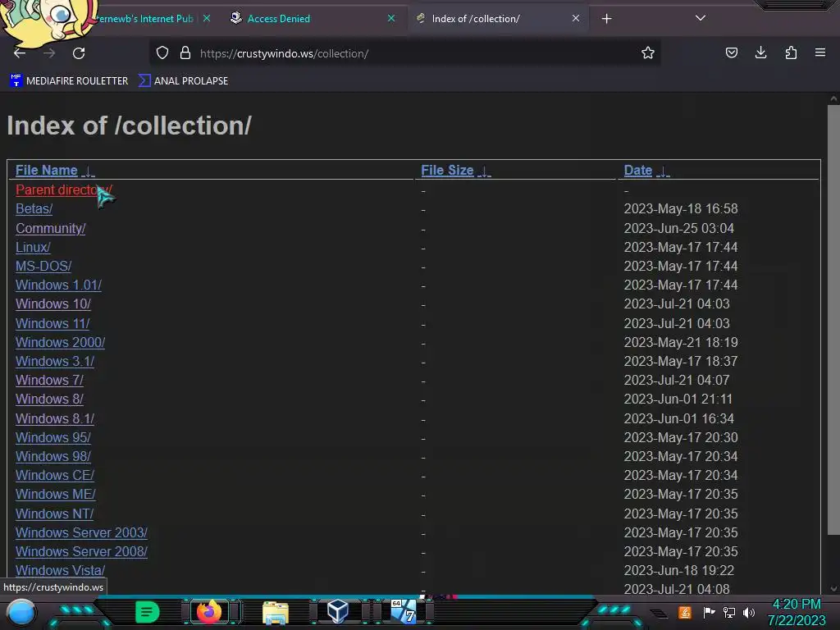Open the Windows 11/ folder

click(52, 323)
